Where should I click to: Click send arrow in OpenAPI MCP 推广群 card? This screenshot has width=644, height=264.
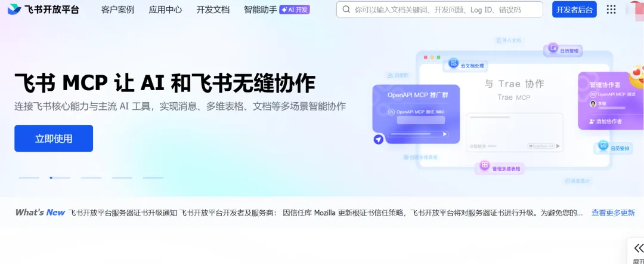click(x=444, y=134)
